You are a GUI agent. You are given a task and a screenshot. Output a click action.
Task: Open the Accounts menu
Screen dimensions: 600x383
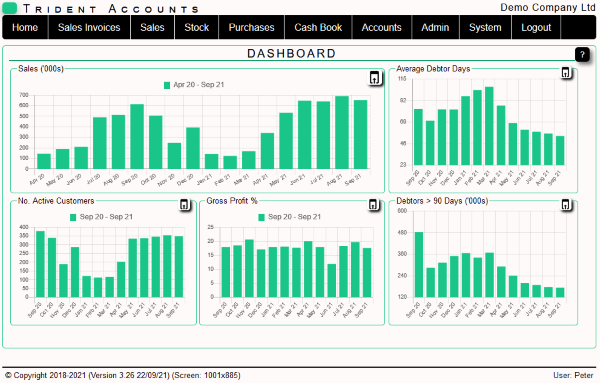coord(382,28)
